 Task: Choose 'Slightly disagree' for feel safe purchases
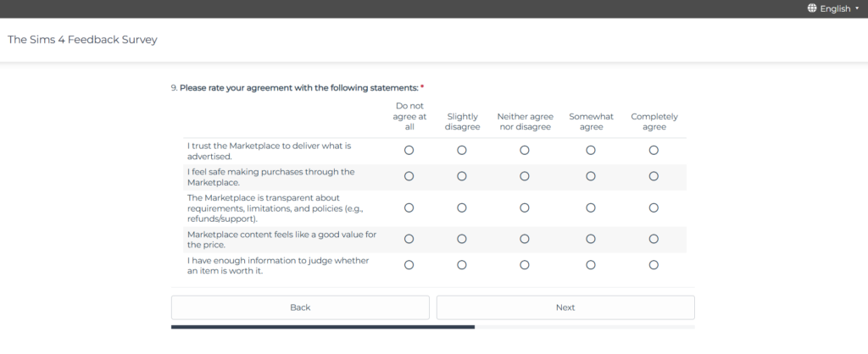[462, 176]
